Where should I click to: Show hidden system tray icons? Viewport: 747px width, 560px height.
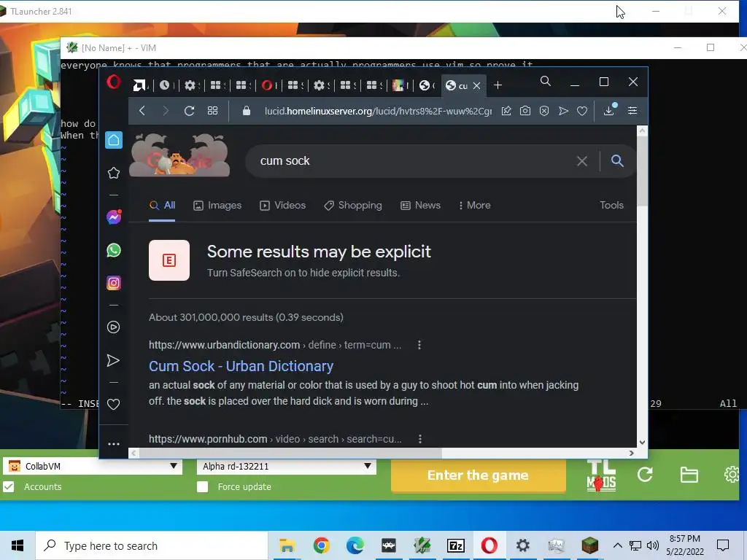pos(617,545)
